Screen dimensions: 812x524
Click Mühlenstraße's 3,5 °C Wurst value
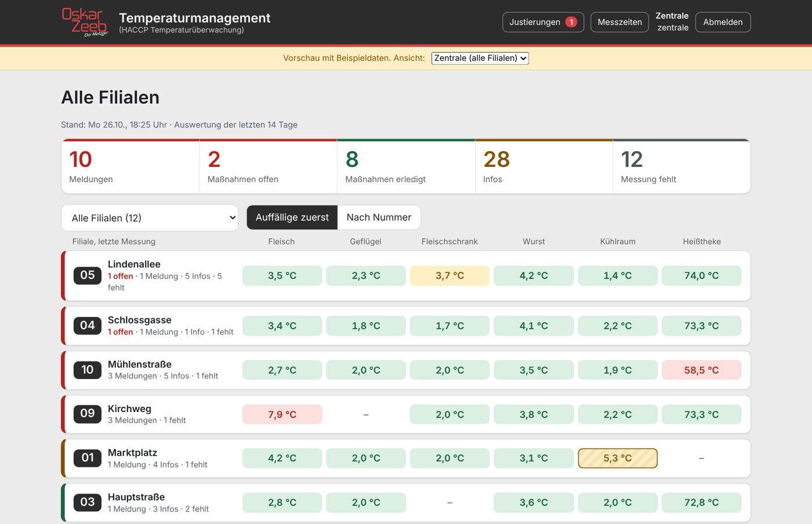(534, 370)
